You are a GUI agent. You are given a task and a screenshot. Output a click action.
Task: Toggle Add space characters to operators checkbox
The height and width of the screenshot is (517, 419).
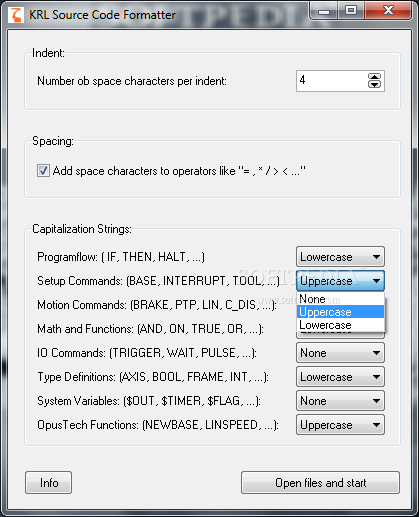click(43, 171)
